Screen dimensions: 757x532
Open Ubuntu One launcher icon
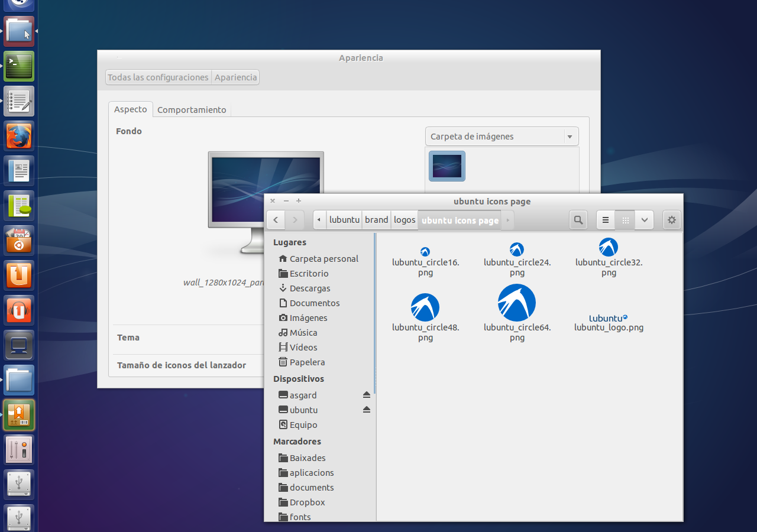point(19,275)
